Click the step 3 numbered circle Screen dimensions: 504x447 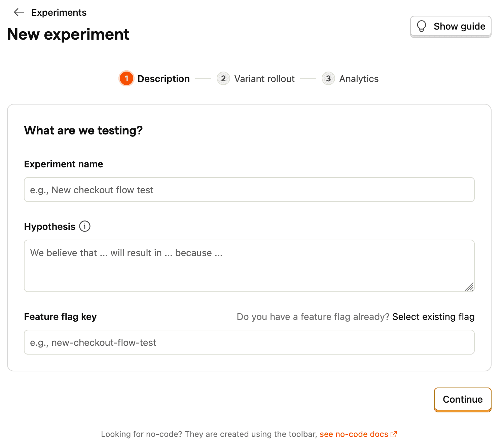328,78
